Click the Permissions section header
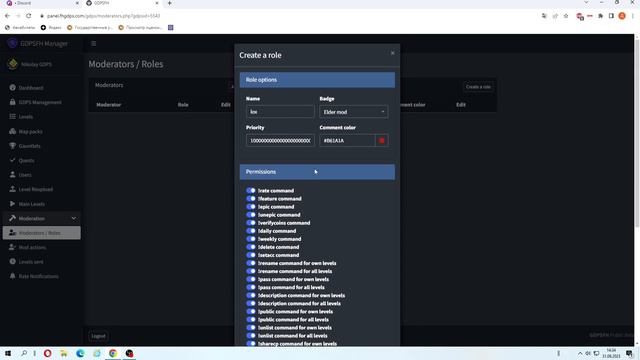 (x=317, y=172)
